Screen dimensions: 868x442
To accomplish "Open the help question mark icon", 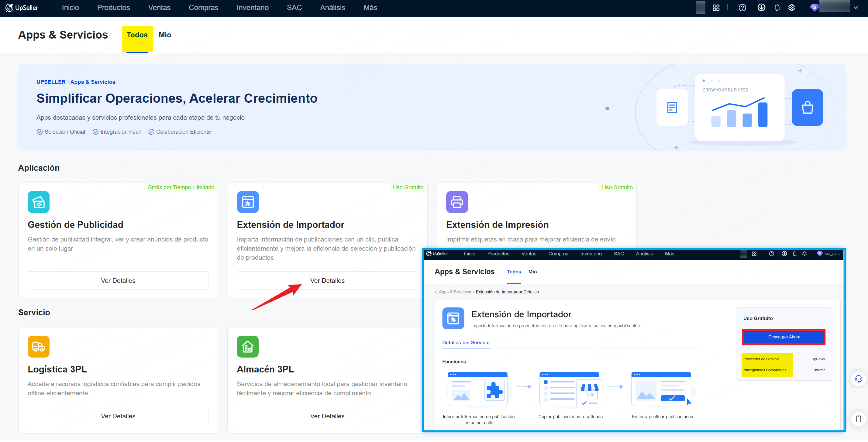I will point(742,8).
